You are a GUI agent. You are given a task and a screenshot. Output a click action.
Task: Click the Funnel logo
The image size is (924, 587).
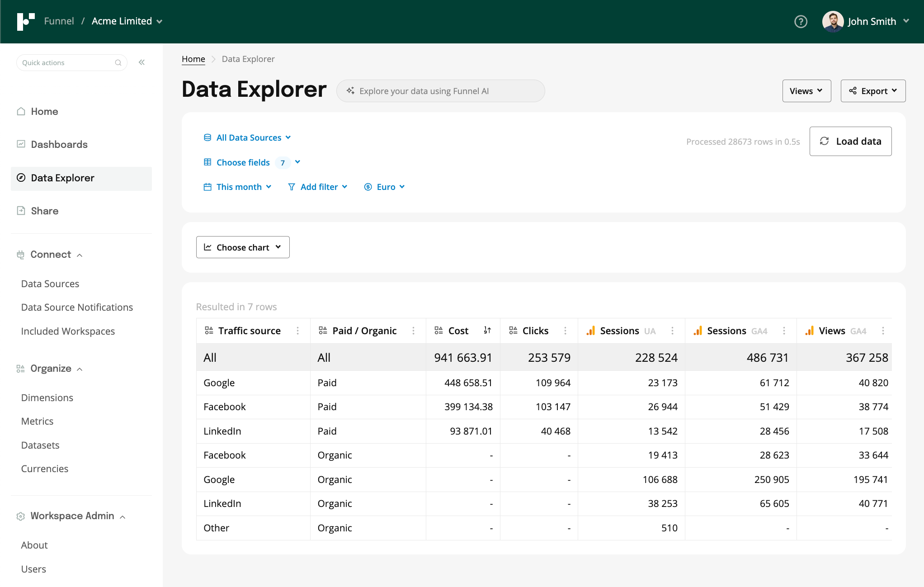pyautogui.click(x=26, y=21)
